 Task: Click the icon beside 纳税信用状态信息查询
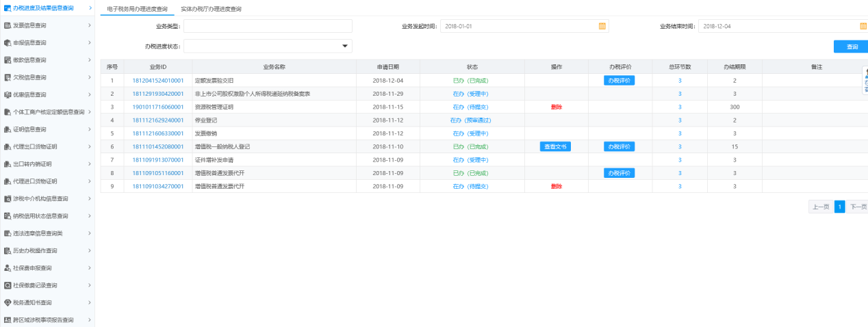[8, 216]
